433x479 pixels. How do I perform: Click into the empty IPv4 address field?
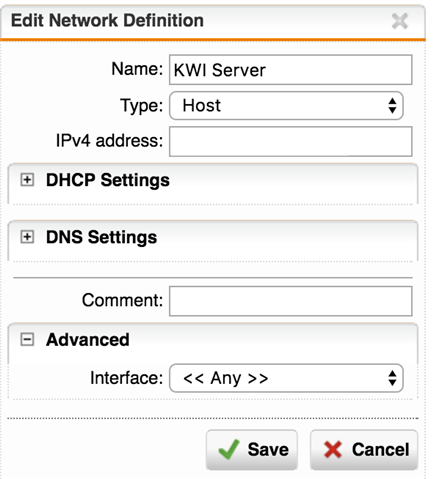[x=291, y=141]
